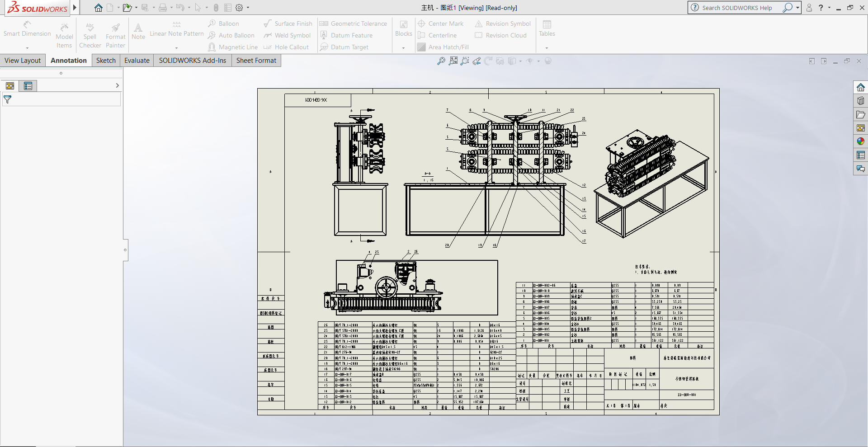This screenshot has height=447, width=868.
Task: Click the Login user icon
Action: 809,8
